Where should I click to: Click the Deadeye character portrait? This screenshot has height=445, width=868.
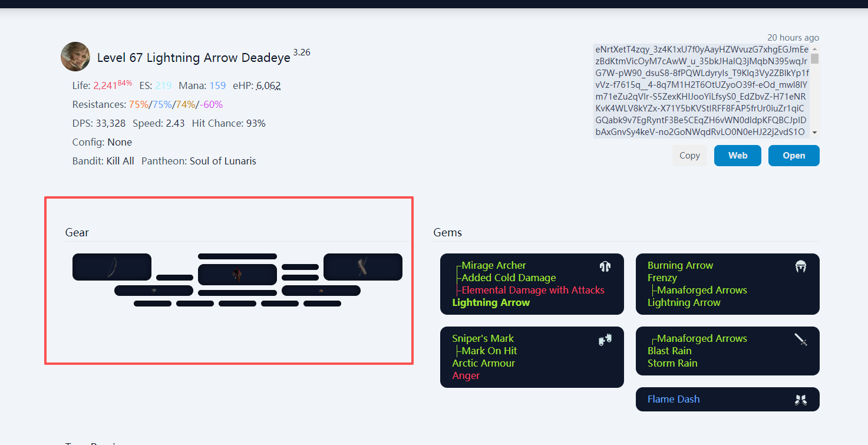pyautogui.click(x=75, y=57)
